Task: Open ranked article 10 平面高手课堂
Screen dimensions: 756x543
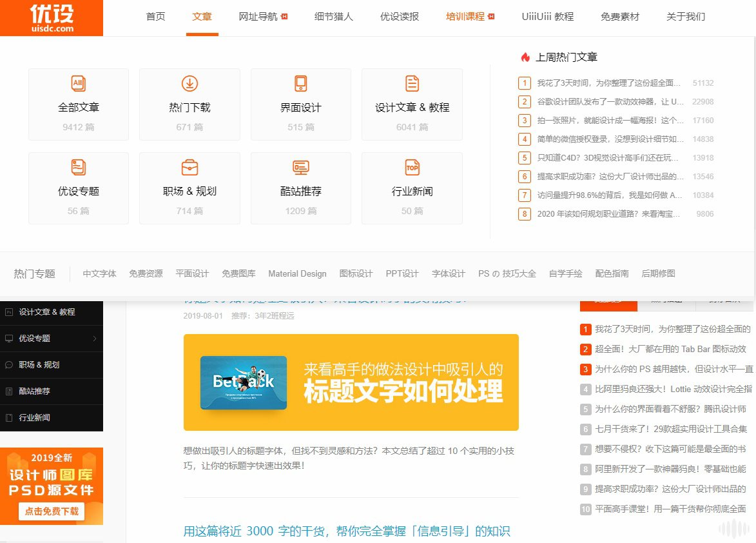Action: point(670,509)
